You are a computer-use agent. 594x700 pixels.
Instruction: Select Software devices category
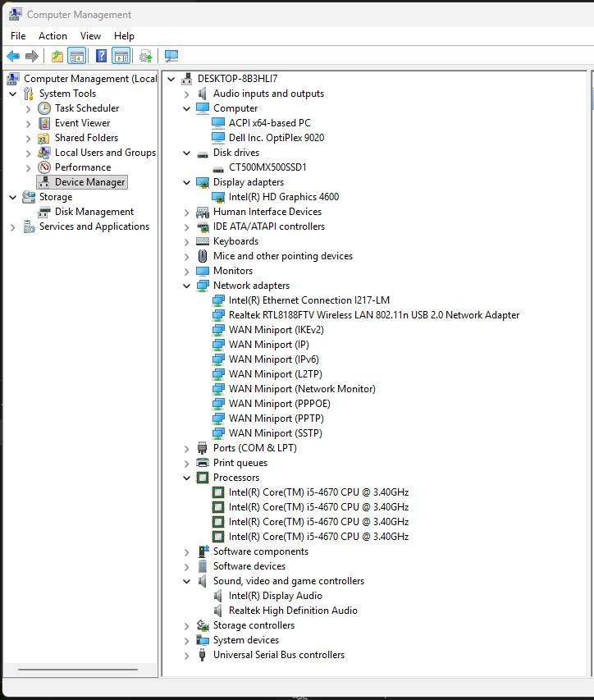pos(249,566)
